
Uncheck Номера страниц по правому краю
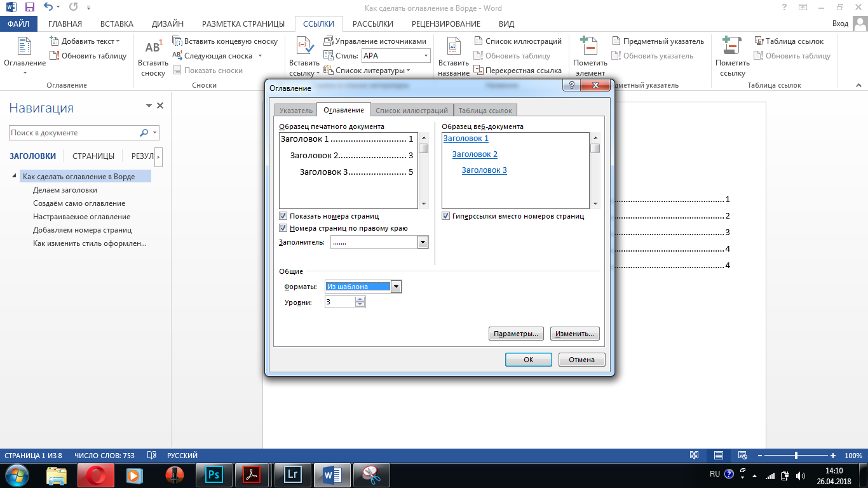[283, 227]
